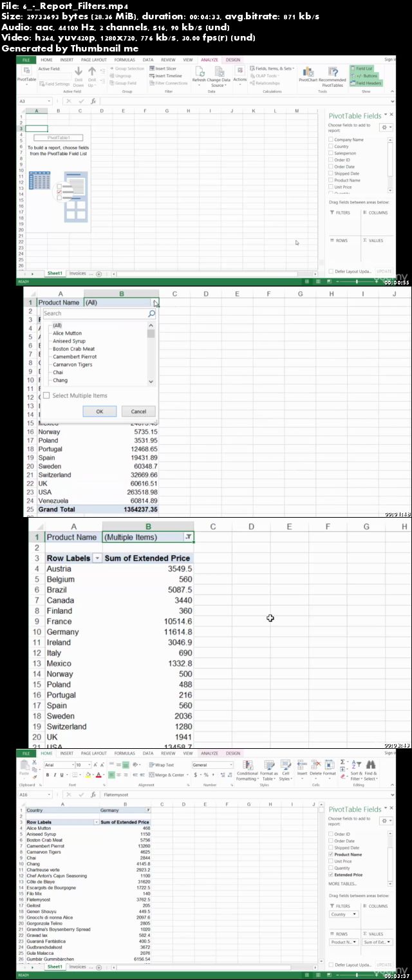The height and width of the screenshot is (980, 412).
Task: Open the Arial font name dropdown
Action: point(72,765)
